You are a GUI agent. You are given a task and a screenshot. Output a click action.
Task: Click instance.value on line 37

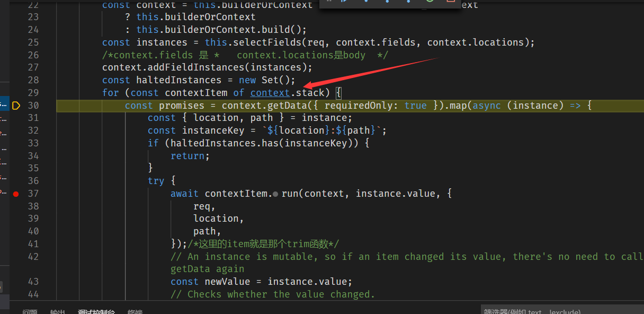[x=396, y=194]
